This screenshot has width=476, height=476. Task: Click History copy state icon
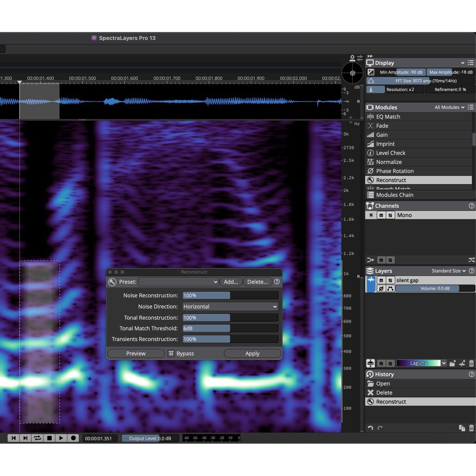click(462, 428)
